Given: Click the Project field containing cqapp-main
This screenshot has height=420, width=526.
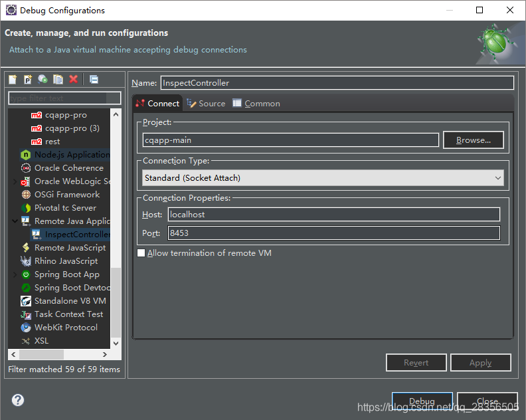Looking at the screenshot, I should click(290, 140).
